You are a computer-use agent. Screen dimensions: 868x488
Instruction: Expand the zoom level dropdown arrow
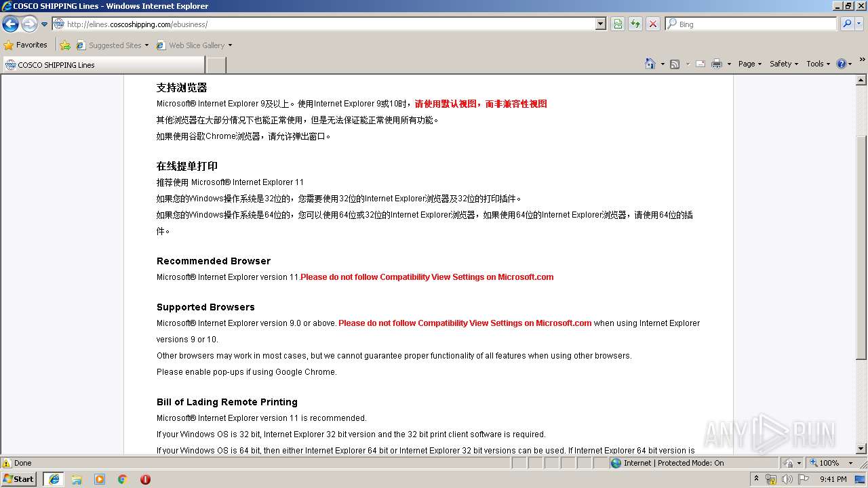click(850, 463)
